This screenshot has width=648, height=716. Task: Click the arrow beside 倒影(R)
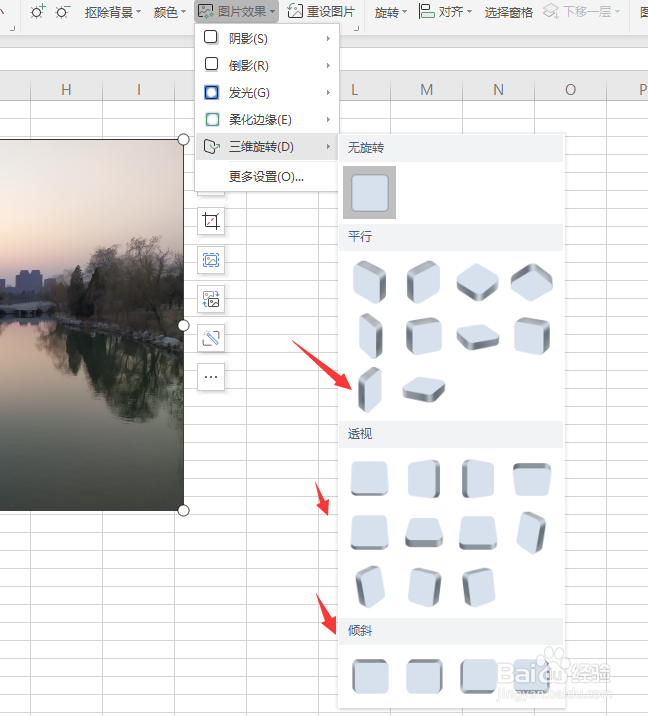point(328,65)
